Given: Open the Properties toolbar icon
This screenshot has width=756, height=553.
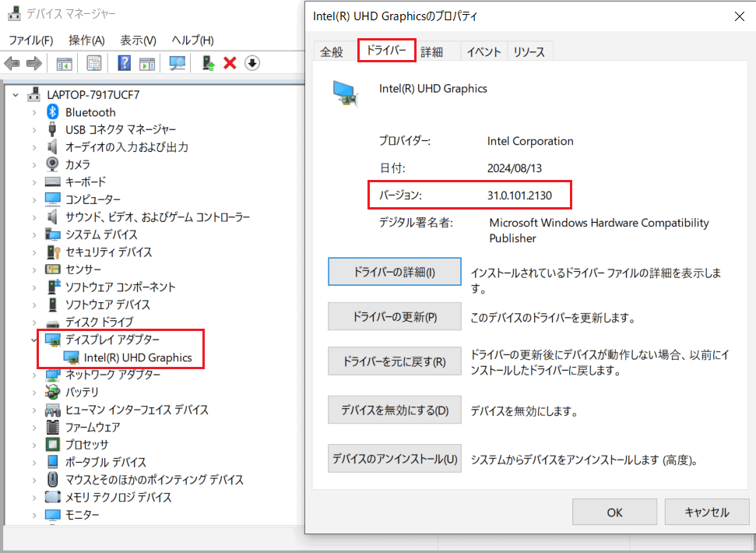Looking at the screenshot, I should (x=93, y=63).
